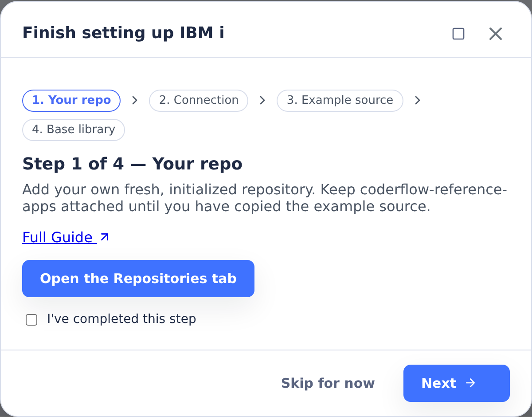This screenshot has height=417, width=532.
Task: Check 'I've completed this step'
Action: coord(31,319)
